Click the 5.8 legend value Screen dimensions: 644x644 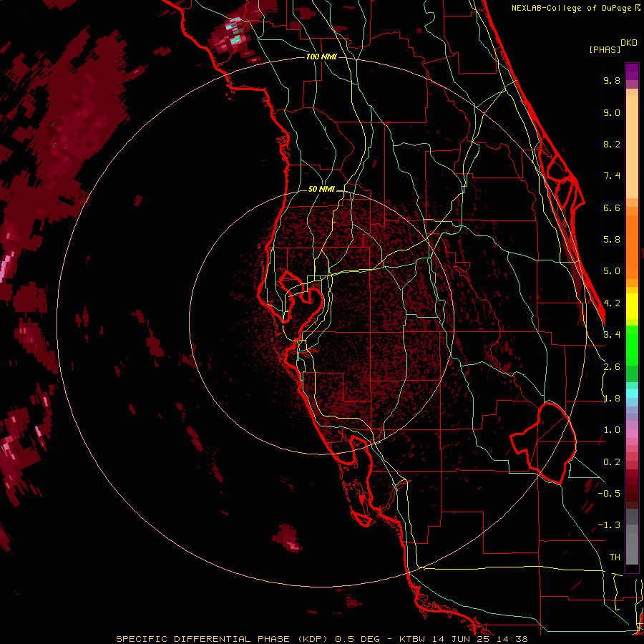[x=612, y=240]
